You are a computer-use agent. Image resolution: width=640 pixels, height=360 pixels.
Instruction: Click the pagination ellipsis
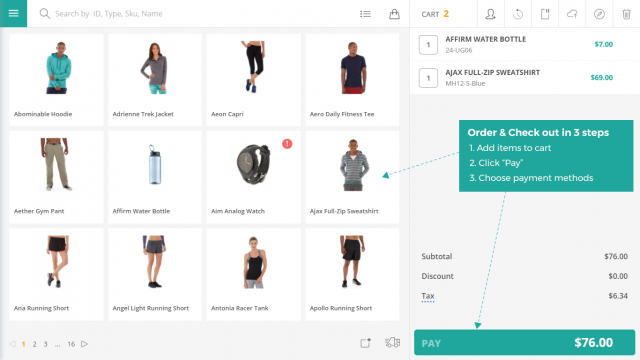tap(58, 345)
